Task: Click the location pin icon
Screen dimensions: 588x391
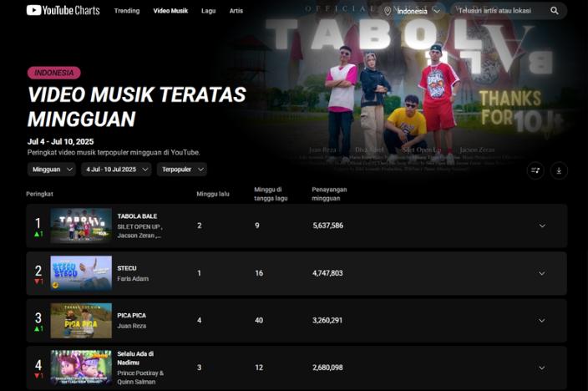Action: tap(388, 11)
